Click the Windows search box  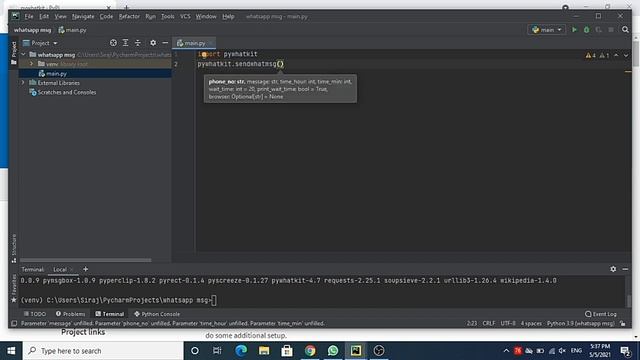103,351
